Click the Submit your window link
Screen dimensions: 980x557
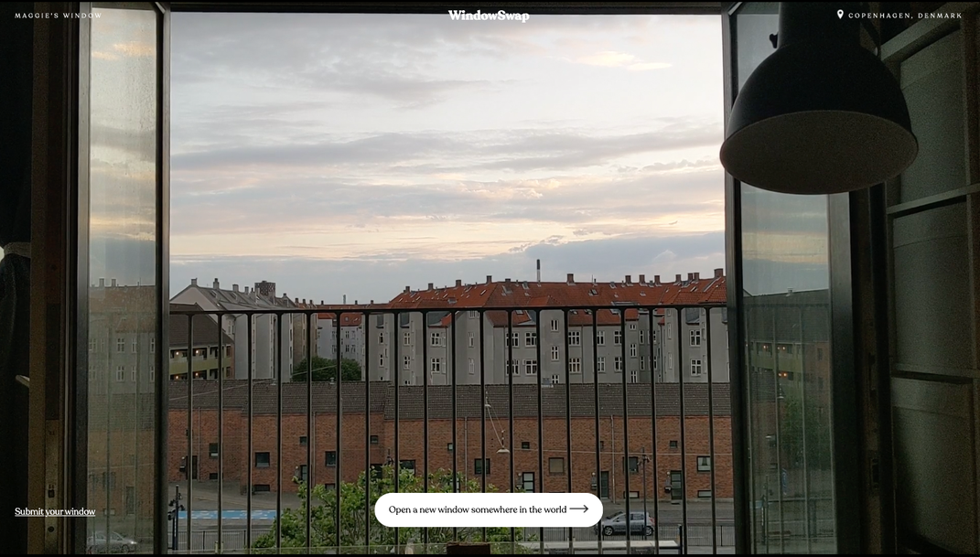(55, 512)
